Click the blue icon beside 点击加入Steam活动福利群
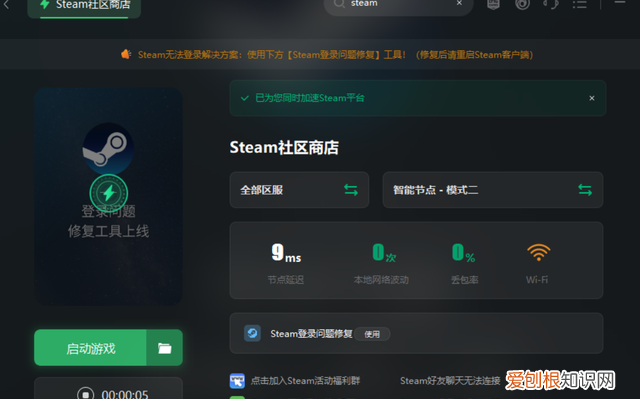Image resolution: width=640 pixels, height=399 pixels. tap(237, 381)
